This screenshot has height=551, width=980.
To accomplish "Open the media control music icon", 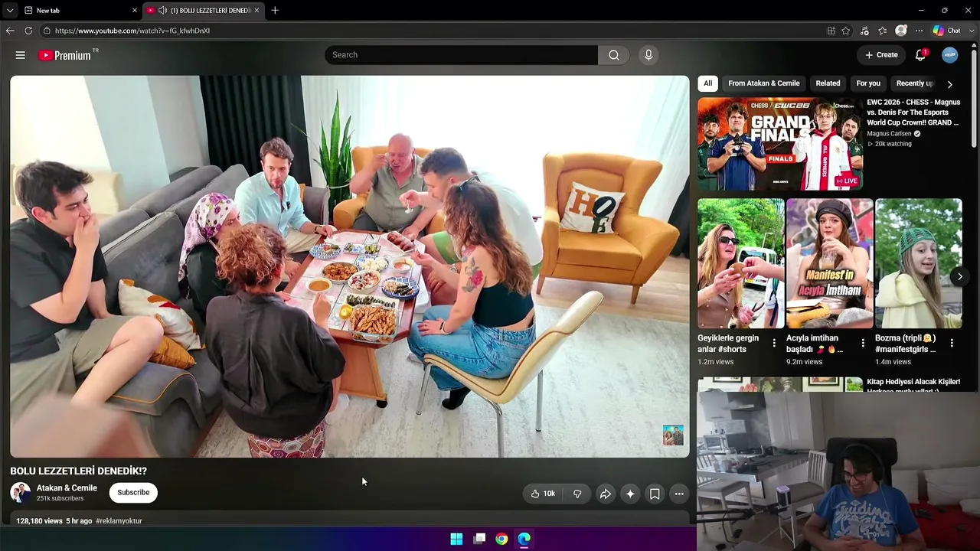I will [864, 31].
